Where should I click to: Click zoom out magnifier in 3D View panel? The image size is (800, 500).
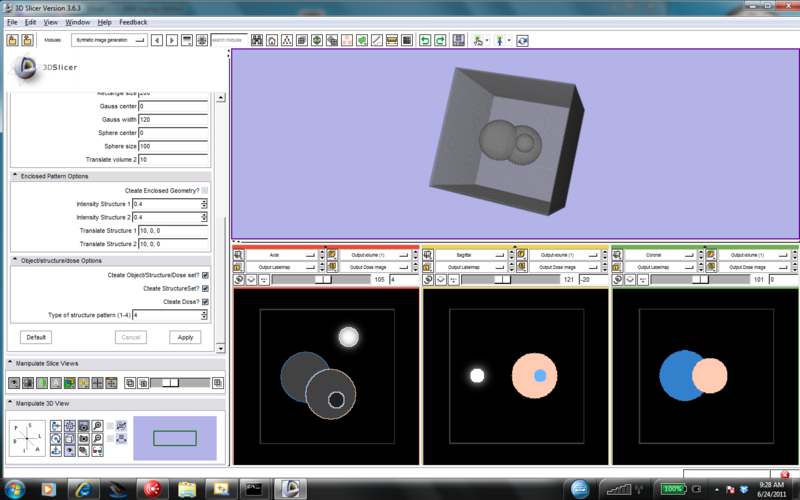[x=97, y=438]
